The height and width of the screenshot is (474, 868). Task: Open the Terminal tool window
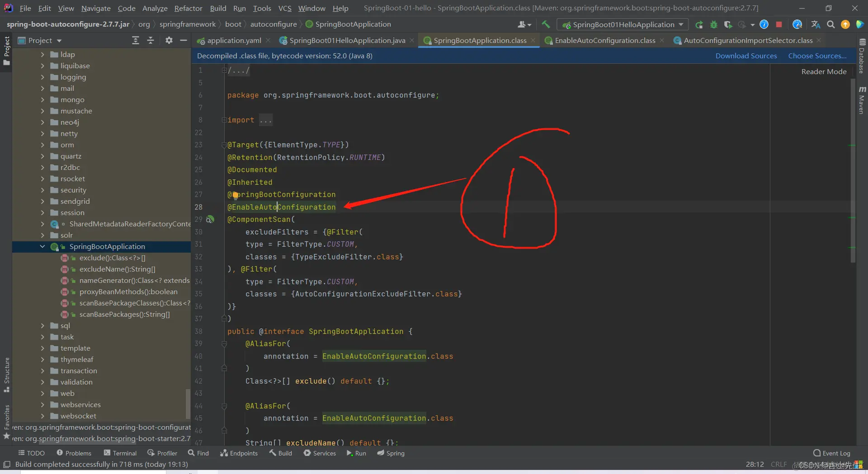click(120, 453)
